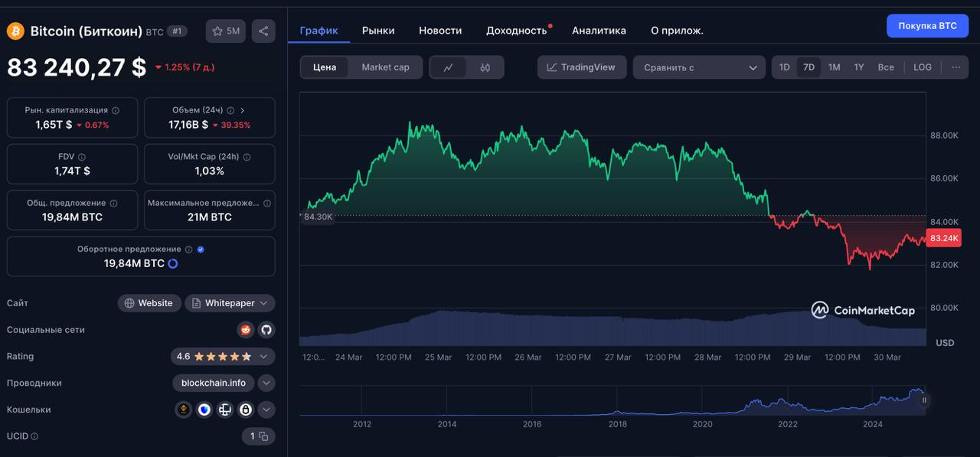Viewport: 980px width, 457px height.
Task: Select the Market cap chart mode
Action: point(385,67)
